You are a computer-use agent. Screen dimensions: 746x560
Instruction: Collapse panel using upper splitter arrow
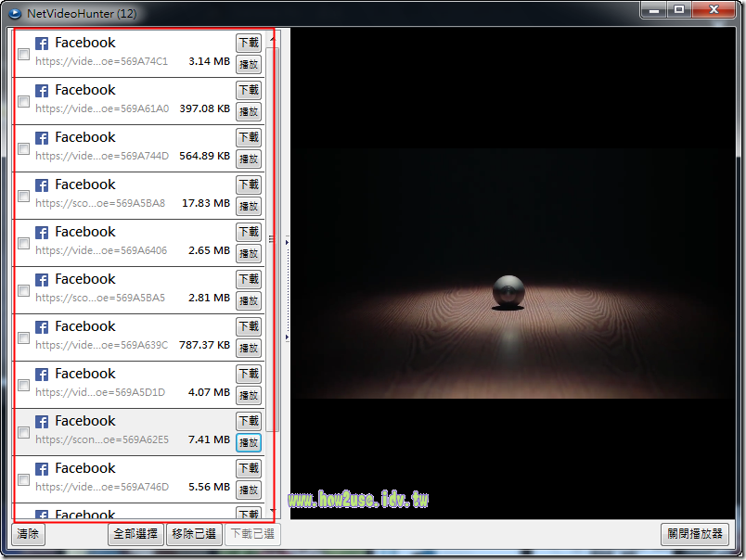point(287,243)
